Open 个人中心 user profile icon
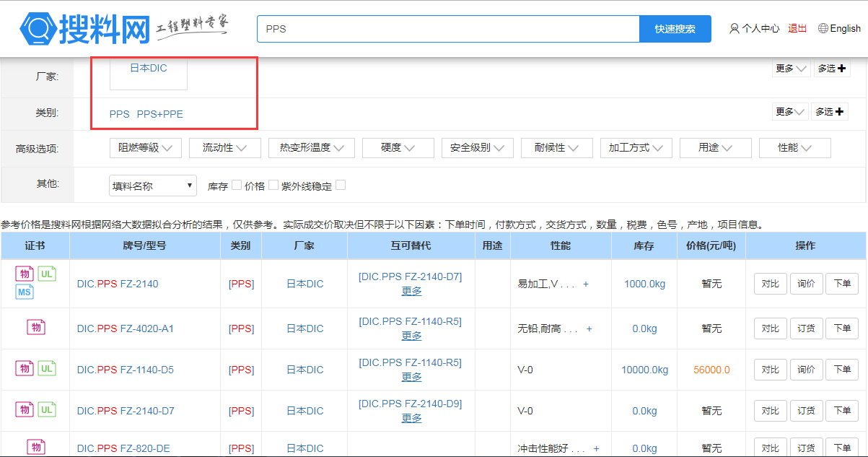This screenshot has height=457, width=868. (x=735, y=29)
